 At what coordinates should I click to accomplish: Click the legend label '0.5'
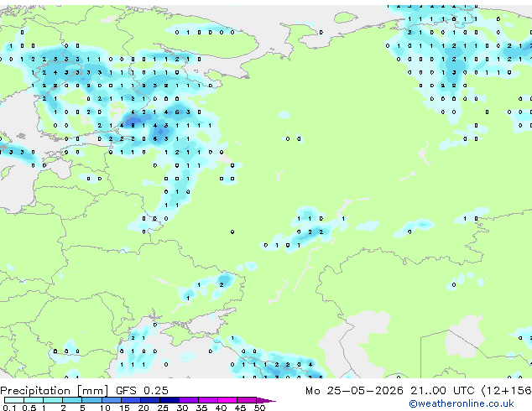29,408
